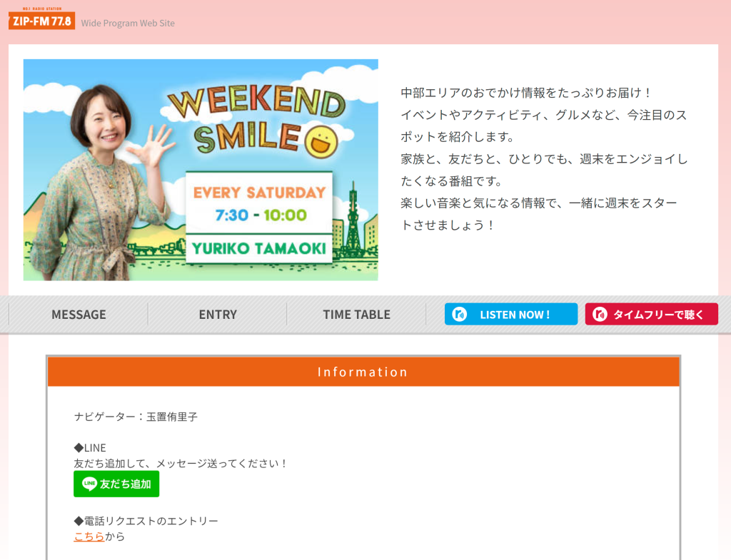
Task: Click the TV tower illustration in banner
Action: 353,219
